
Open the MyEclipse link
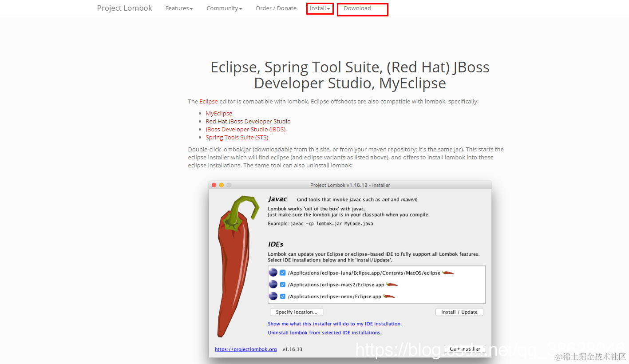pos(219,113)
